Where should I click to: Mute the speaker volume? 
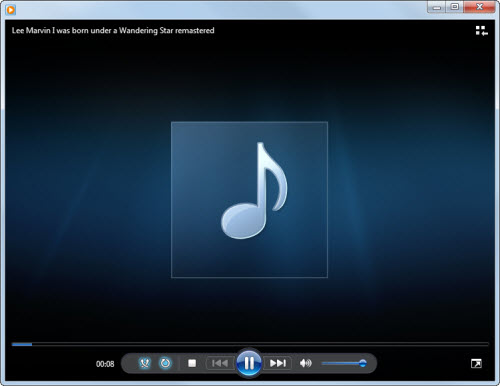[306, 363]
